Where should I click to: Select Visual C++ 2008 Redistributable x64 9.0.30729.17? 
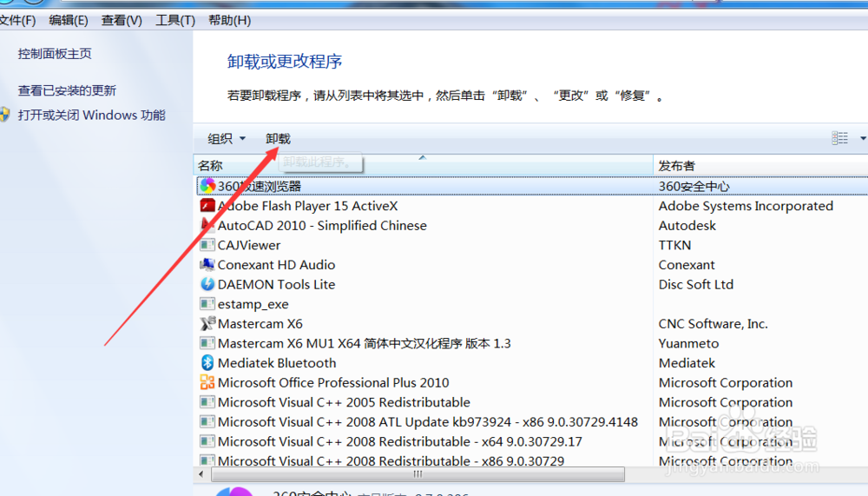click(399, 441)
